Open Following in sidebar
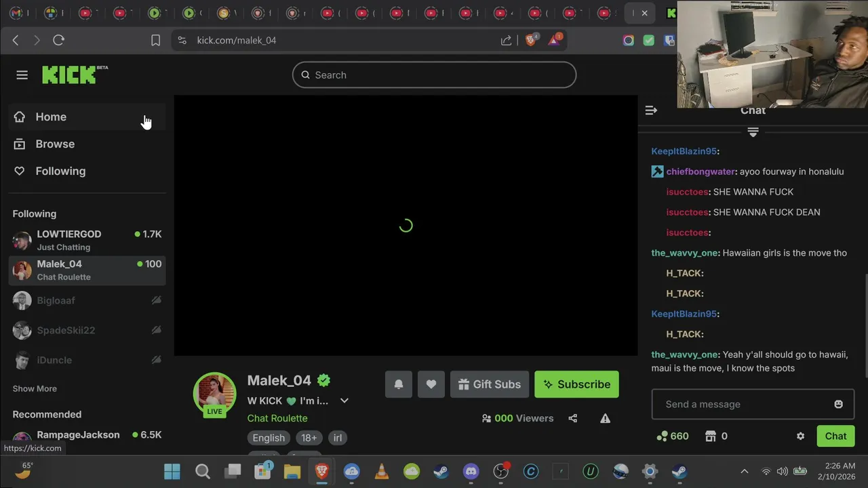Image resolution: width=868 pixels, height=488 pixels. tap(87, 171)
